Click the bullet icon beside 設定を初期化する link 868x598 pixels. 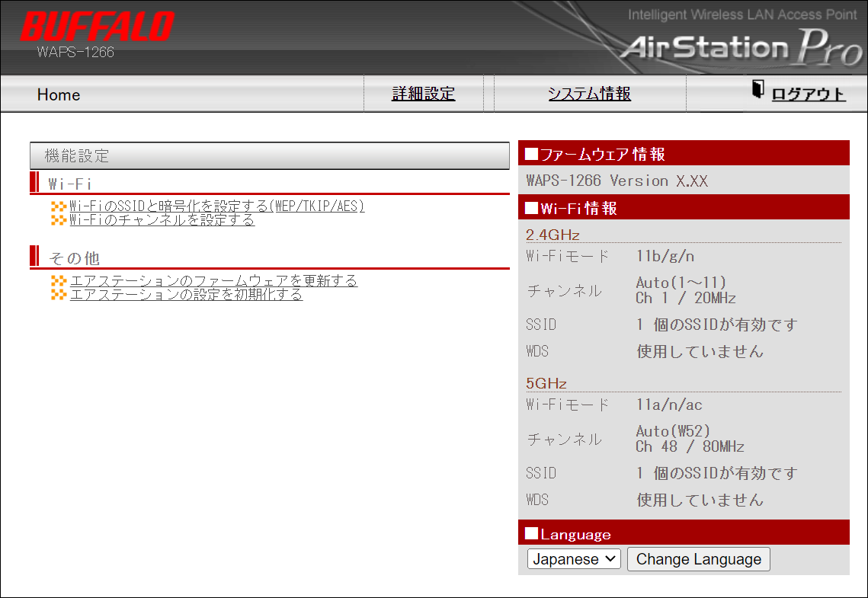59,295
